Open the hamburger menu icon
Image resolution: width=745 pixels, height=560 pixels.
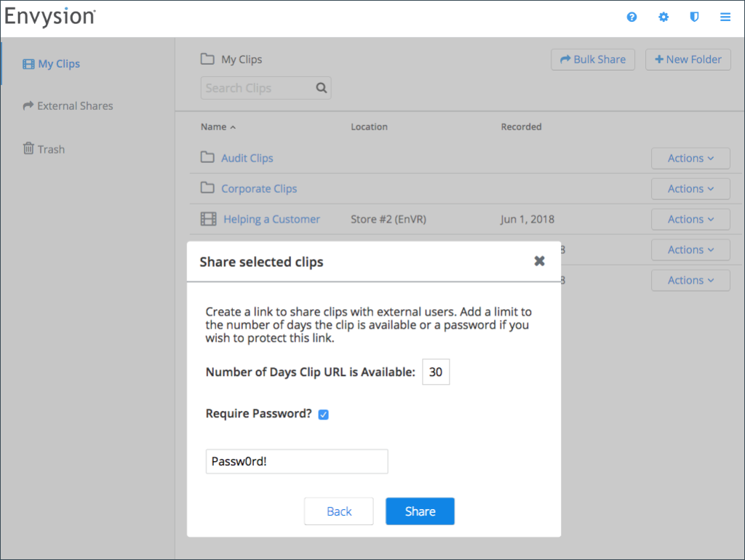click(x=725, y=17)
